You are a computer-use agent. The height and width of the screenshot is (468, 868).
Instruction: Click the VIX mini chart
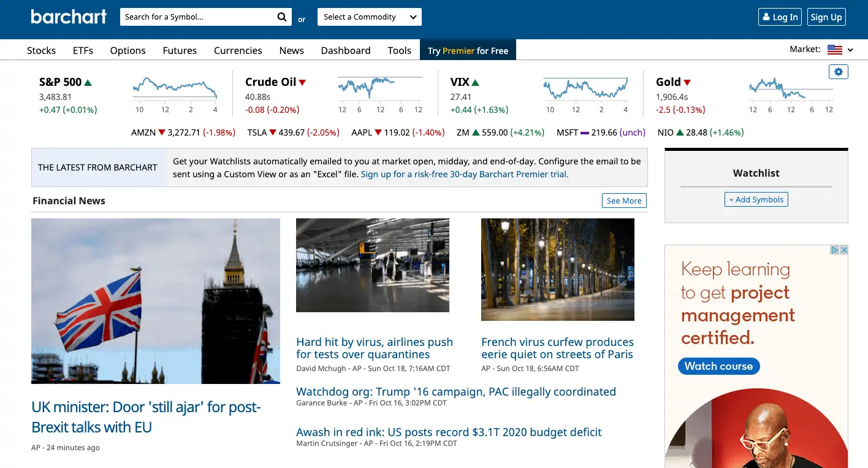[x=585, y=88]
